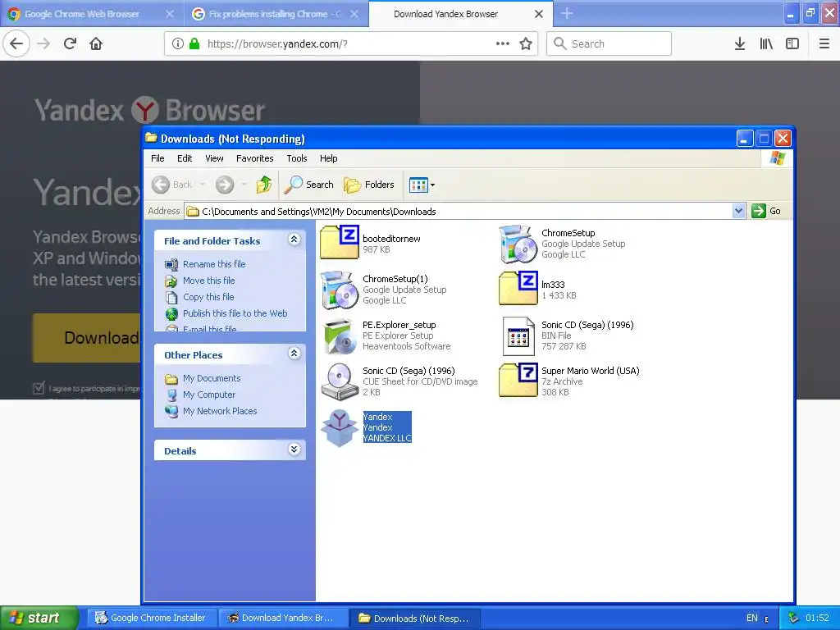Select the Yandex installer icon
Viewport: 840px width, 630px height.
pos(339,428)
